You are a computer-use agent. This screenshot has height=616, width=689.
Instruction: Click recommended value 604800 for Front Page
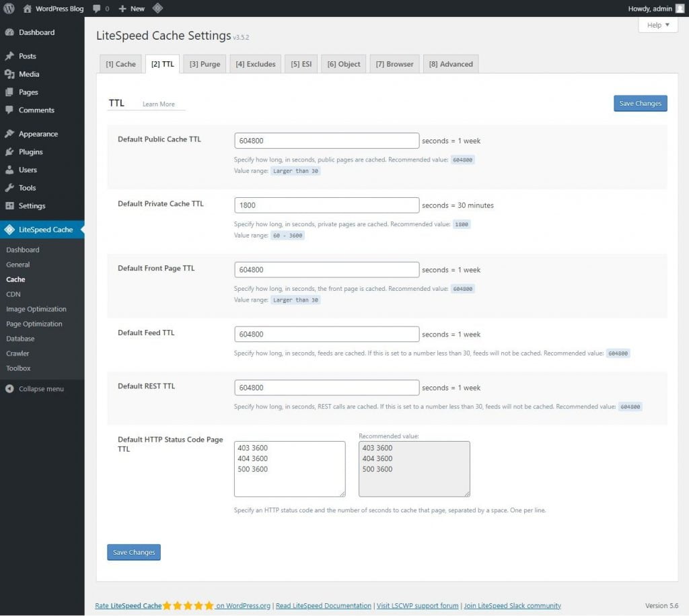463,289
